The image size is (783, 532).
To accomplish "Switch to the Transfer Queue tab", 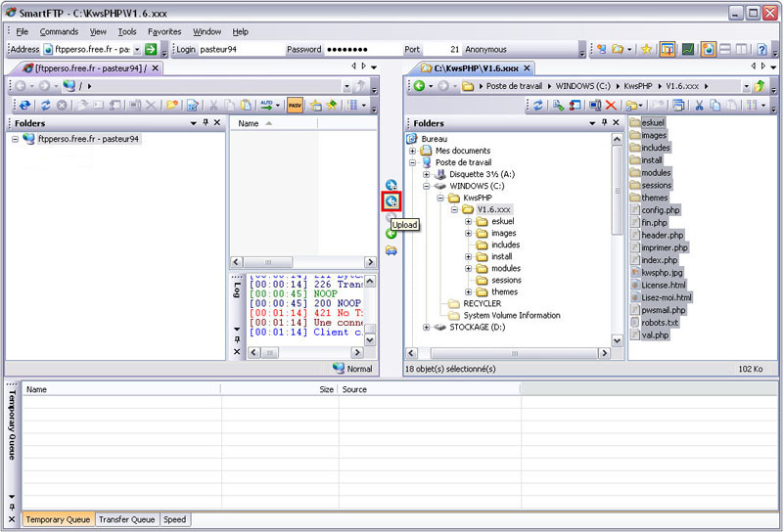I will point(127,519).
